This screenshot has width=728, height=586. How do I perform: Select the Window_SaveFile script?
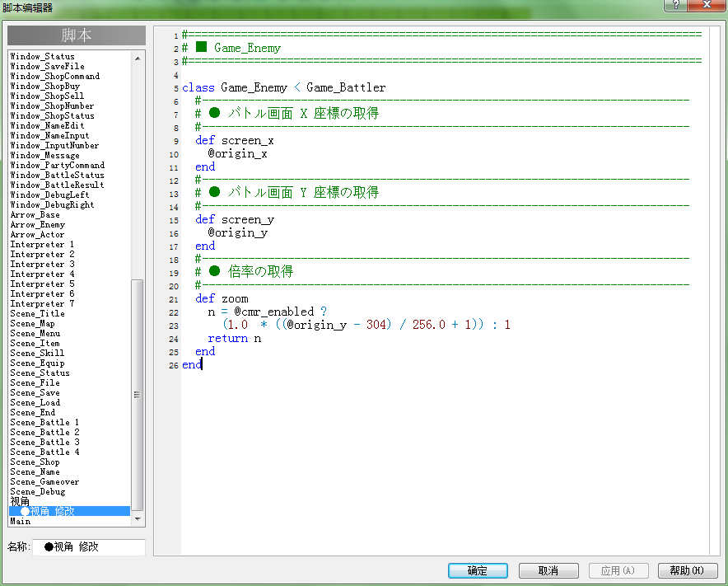click(x=48, y=67)
